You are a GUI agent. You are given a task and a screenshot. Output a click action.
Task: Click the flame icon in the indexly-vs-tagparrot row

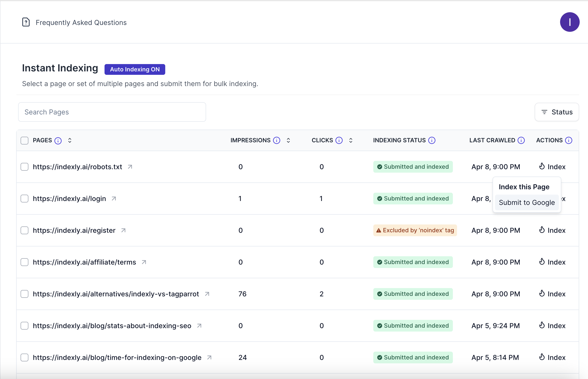pyautogui.click(x=542, y=293)
